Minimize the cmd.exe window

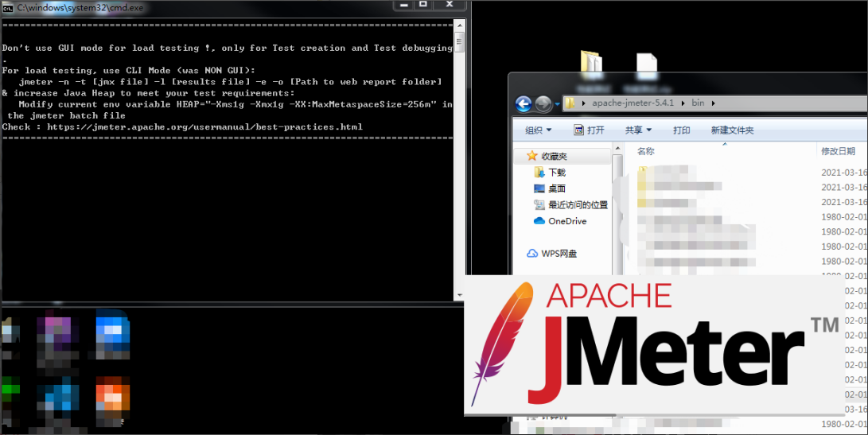(x=404, y=5)
